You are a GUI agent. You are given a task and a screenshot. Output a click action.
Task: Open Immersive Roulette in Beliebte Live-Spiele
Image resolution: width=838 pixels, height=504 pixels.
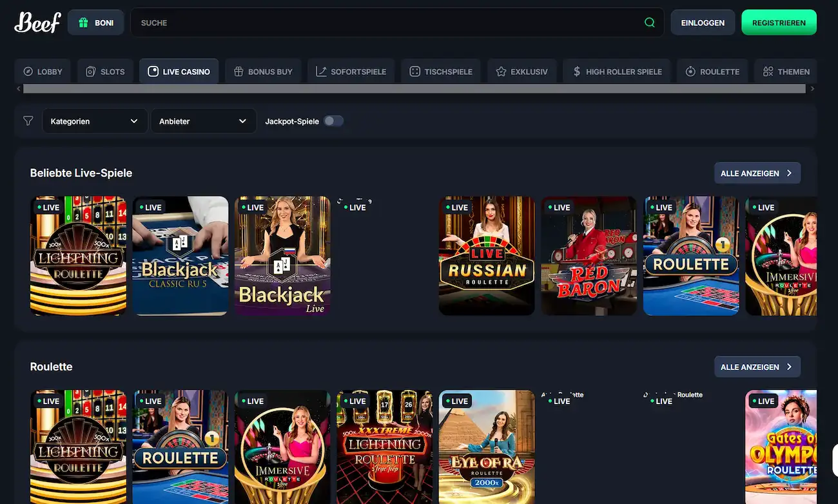point(781,256)
